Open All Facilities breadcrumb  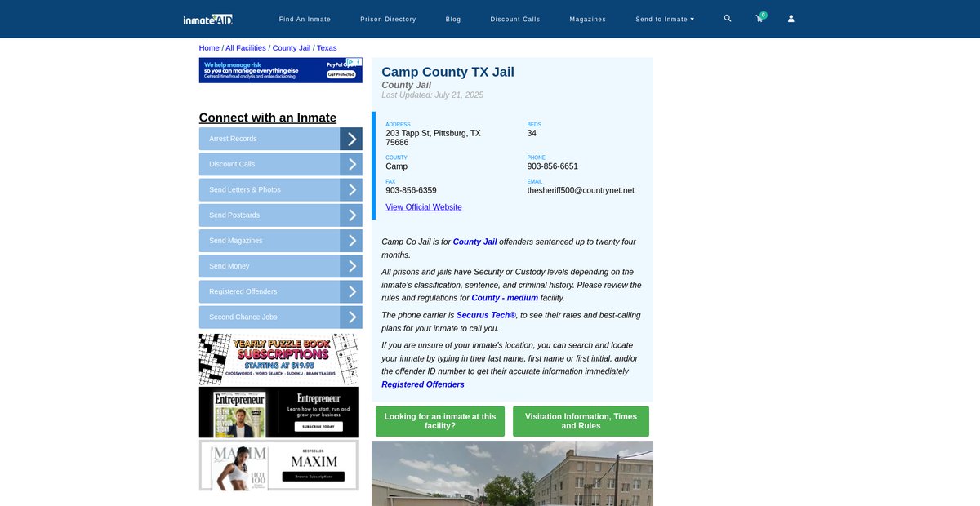(246, 48)
